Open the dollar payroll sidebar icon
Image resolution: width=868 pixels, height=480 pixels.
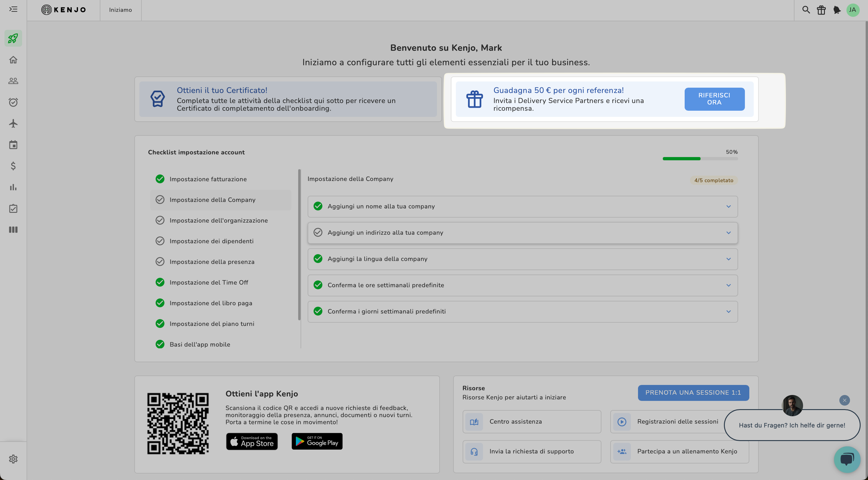click(13, 166)
